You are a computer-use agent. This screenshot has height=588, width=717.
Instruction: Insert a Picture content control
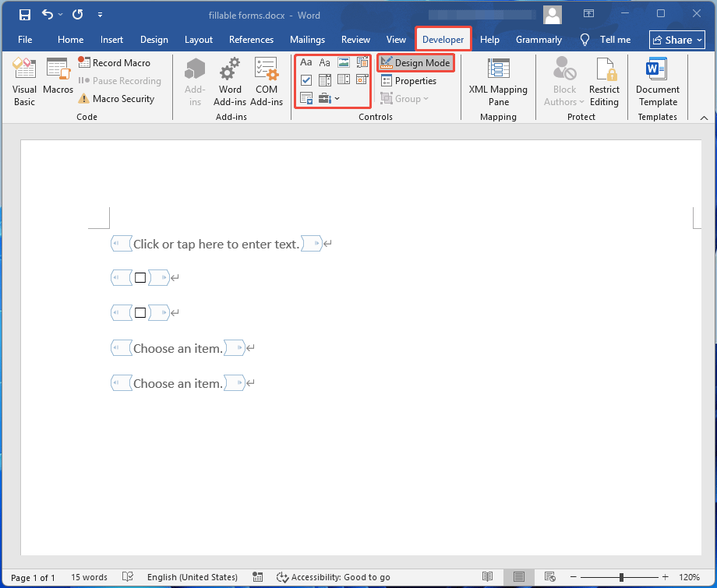coord(344,62)
